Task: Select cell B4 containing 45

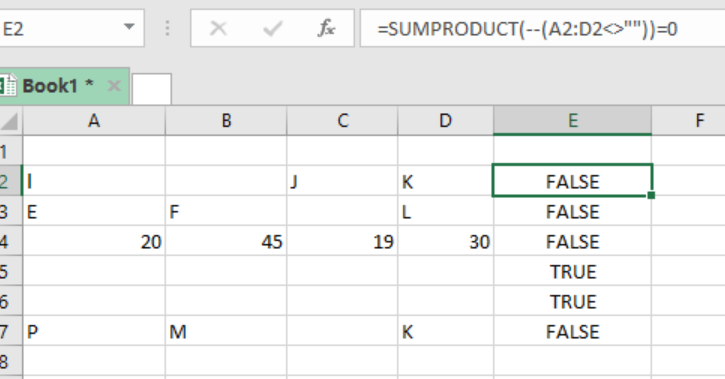Action: point(226,241)
